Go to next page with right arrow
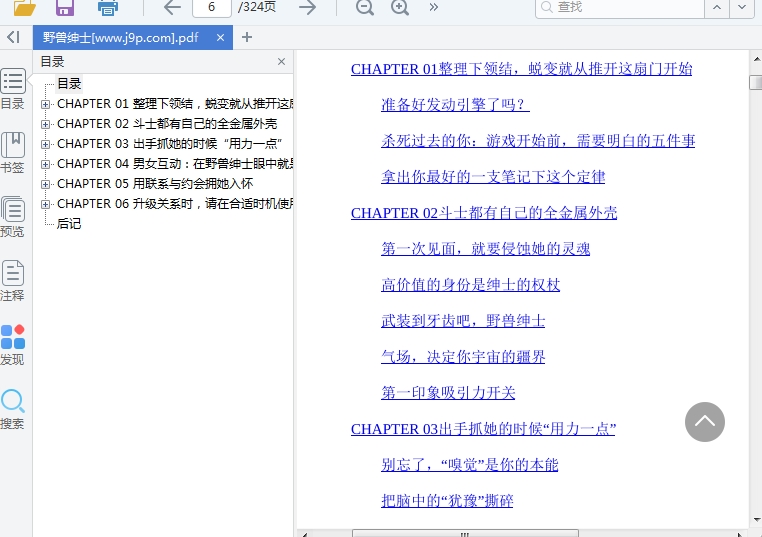 point(308,8)
